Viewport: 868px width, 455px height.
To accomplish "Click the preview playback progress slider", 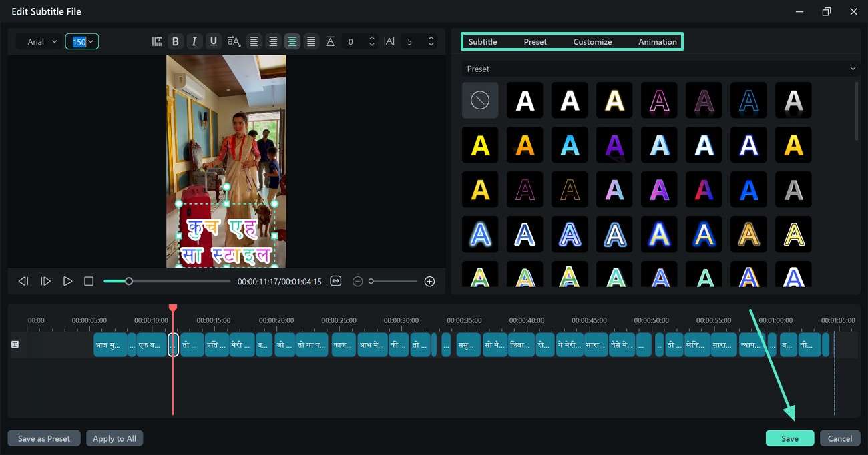I will [x=167, y=281].
